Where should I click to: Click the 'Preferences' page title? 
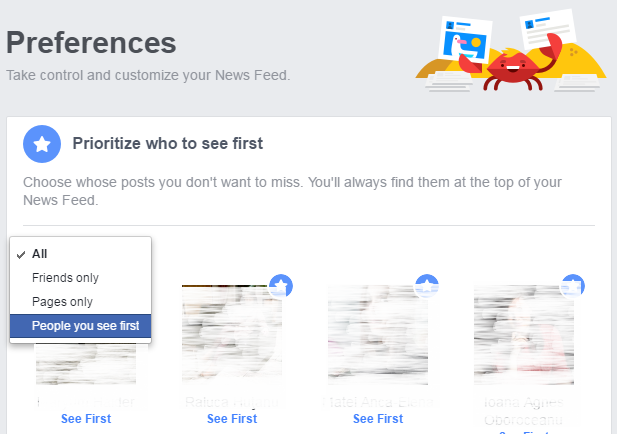91,43
